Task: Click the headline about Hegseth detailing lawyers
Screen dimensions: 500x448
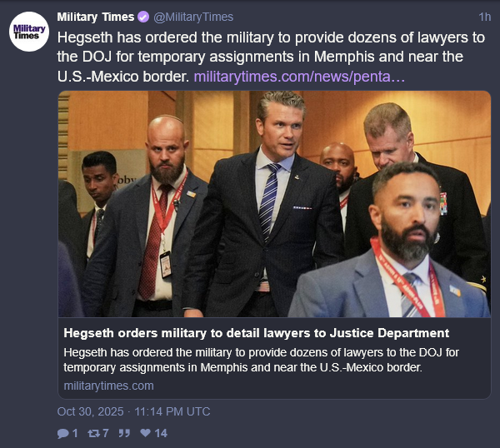Action: [257, 333]
